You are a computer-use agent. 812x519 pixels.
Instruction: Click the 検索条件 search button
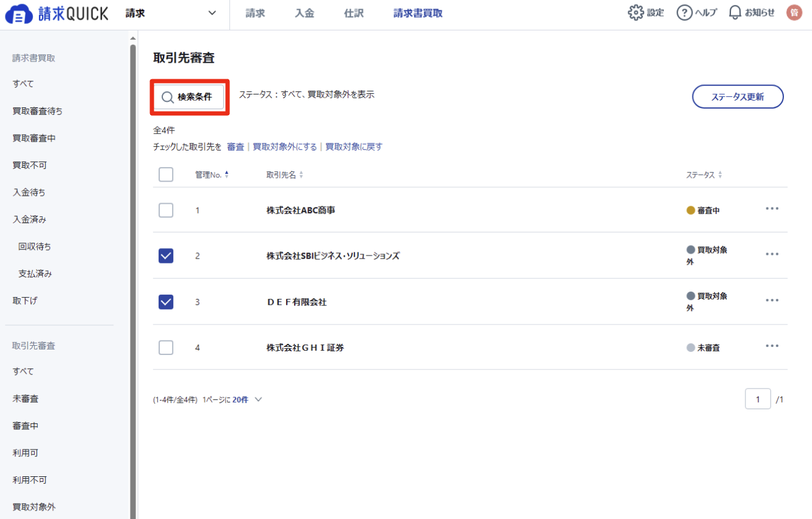click(x=189, y=97)
